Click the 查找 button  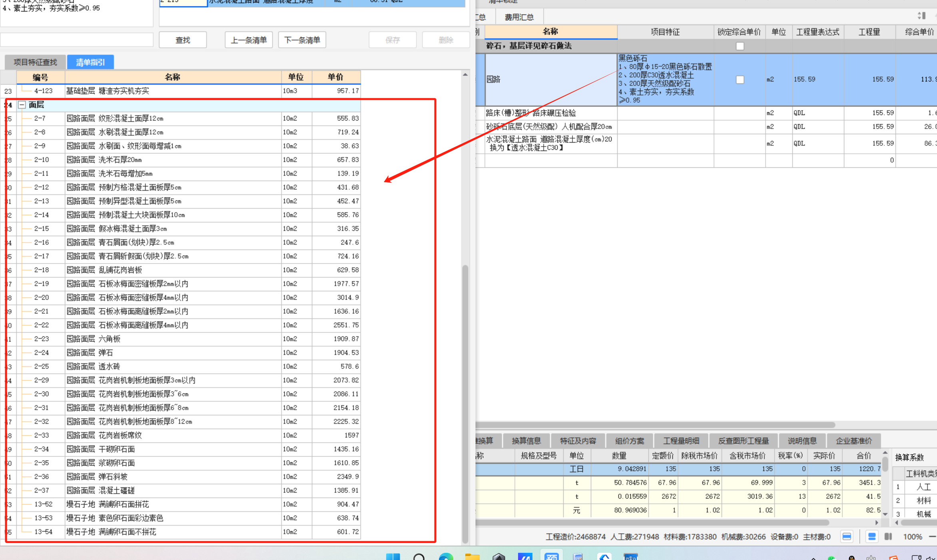[x=183, y=40]
